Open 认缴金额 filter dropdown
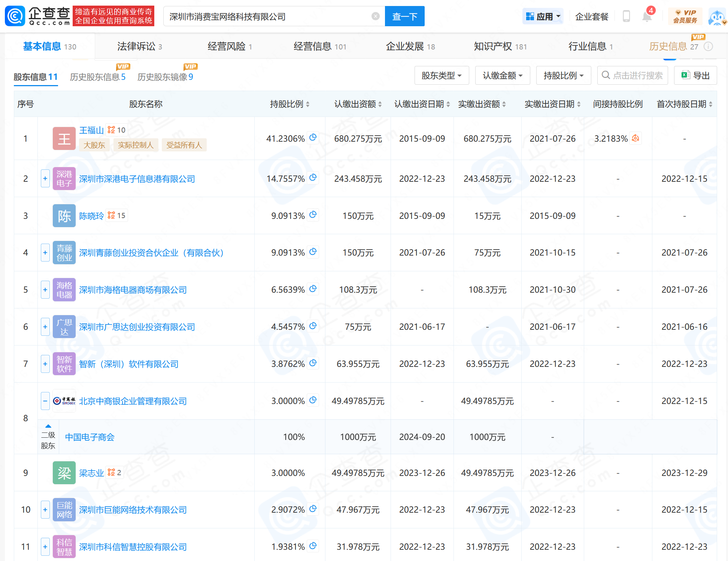728x561 pixels. (502, 76)
